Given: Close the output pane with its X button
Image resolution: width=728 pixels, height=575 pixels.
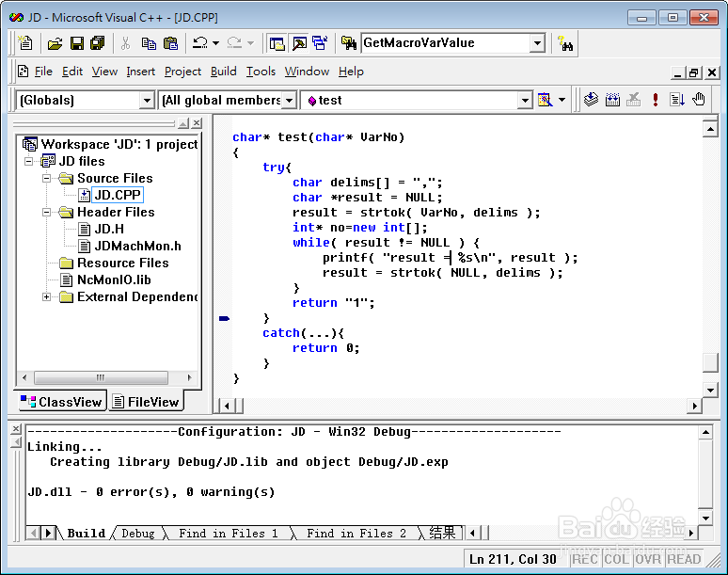Looking at the screenshot, I should coord(16,429).
